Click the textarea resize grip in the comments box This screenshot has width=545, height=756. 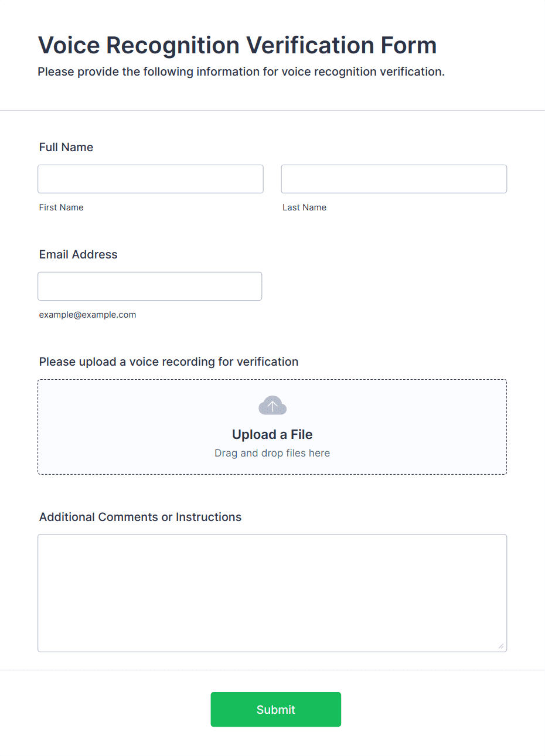point(500,646)
